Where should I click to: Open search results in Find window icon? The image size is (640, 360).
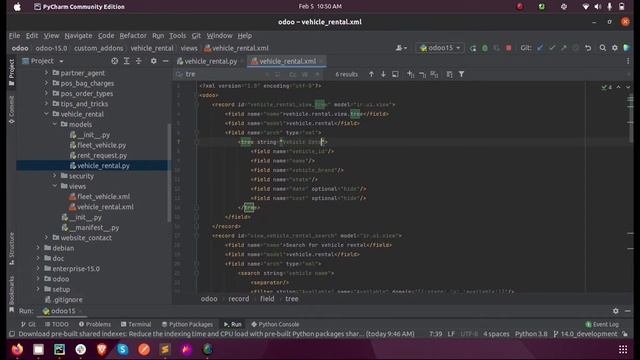click(395, 74)
